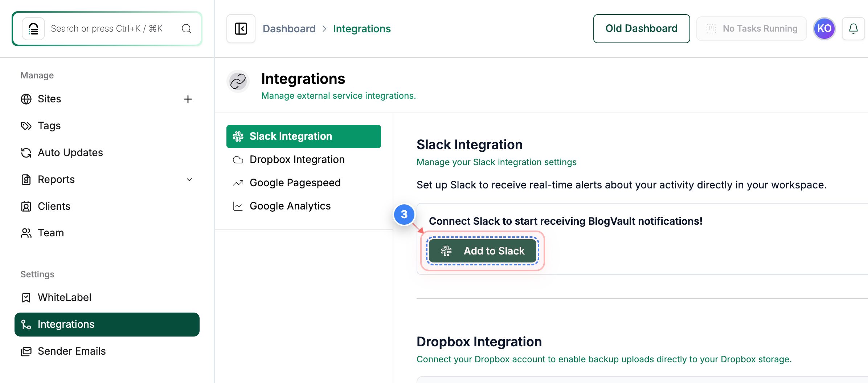
Task: Click the Team icon in sidebar
Action: 26,233
